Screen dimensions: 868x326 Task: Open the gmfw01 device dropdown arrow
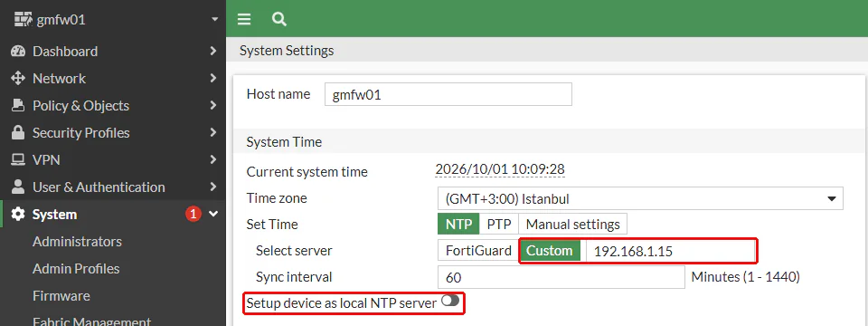(x=215, y=20)
